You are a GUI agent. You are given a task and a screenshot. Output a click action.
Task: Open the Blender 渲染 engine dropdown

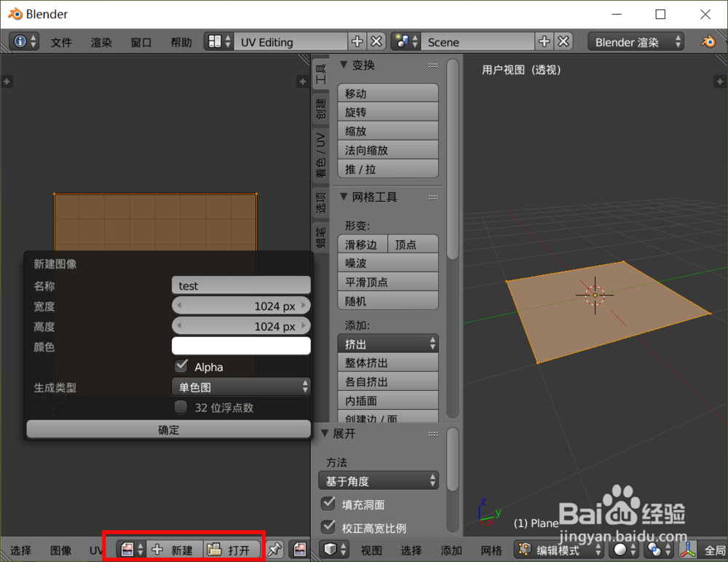(636, 41)
